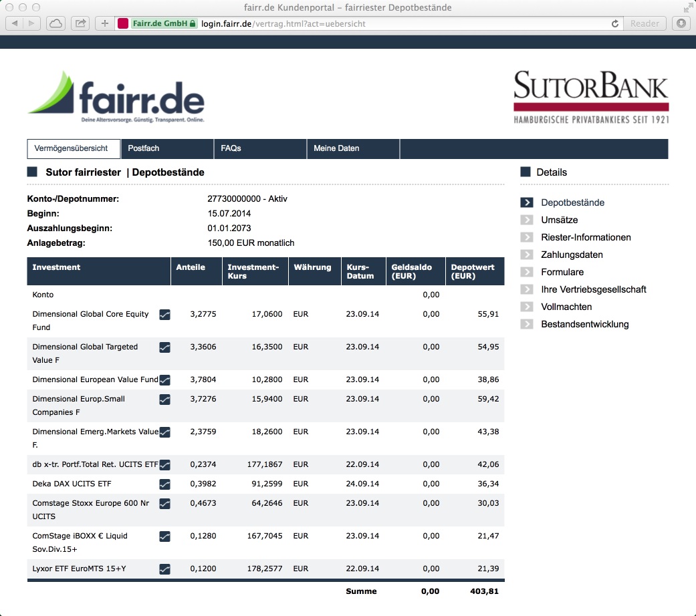Open the Bestandsentwicklung link

(584, 324)
